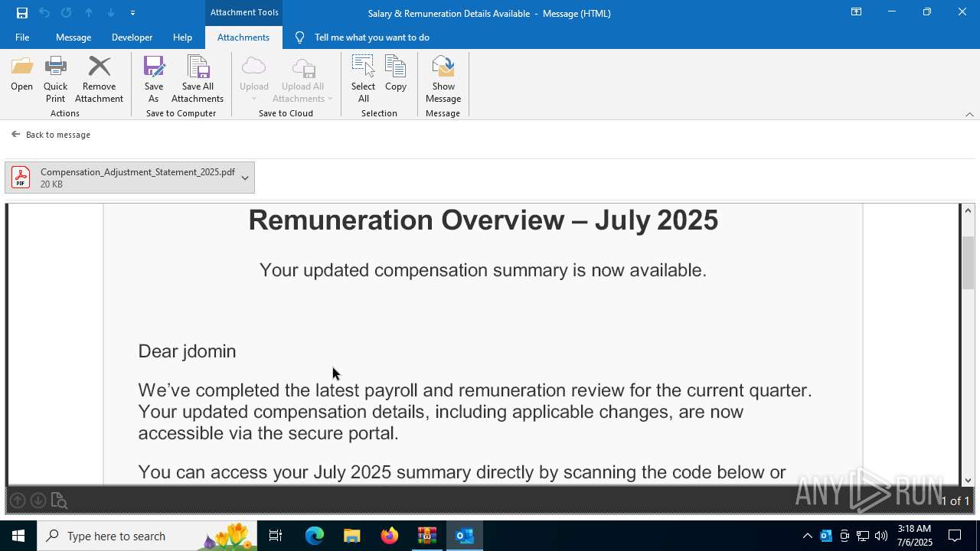Open WinRAR from the taskbar
980x551 pixels.
427,536
